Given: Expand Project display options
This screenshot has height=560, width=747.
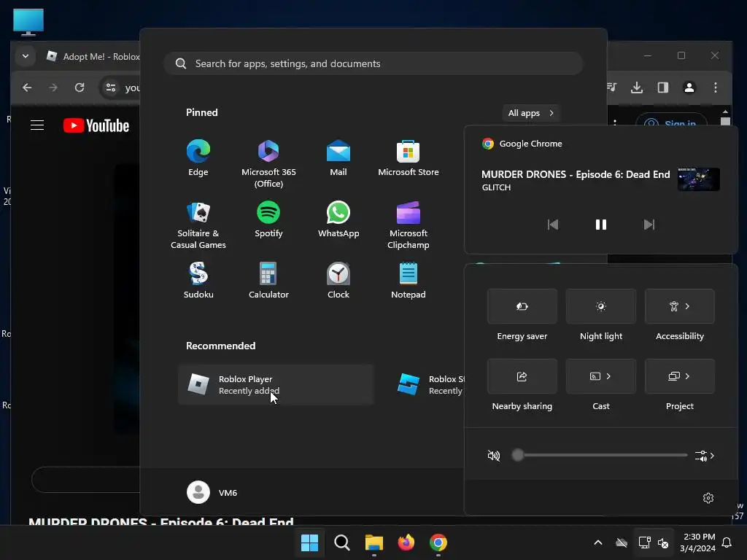Looking at the screenshot, I should point(687,376).
